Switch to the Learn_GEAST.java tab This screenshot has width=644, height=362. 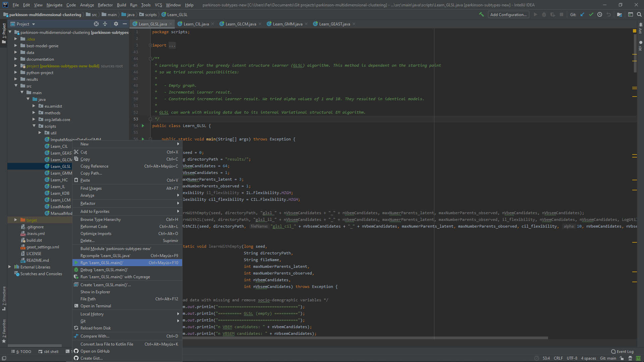[334, 24]
